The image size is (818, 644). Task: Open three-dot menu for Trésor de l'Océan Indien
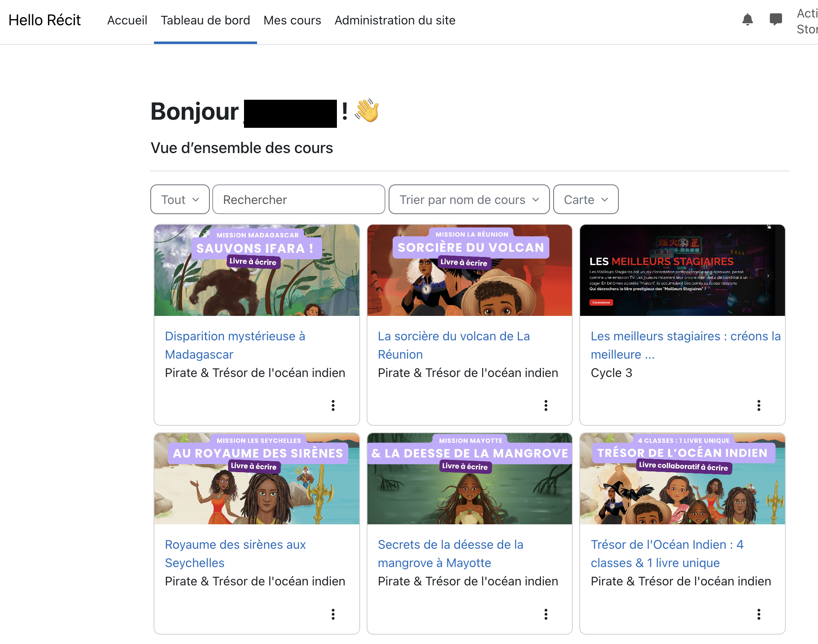point(759,614)
